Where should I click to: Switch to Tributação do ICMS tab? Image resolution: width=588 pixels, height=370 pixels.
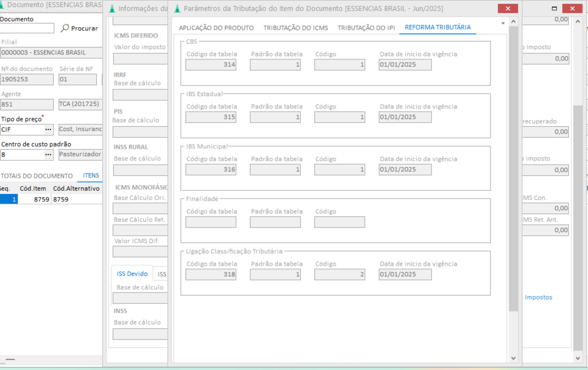(x=295, y=28)
